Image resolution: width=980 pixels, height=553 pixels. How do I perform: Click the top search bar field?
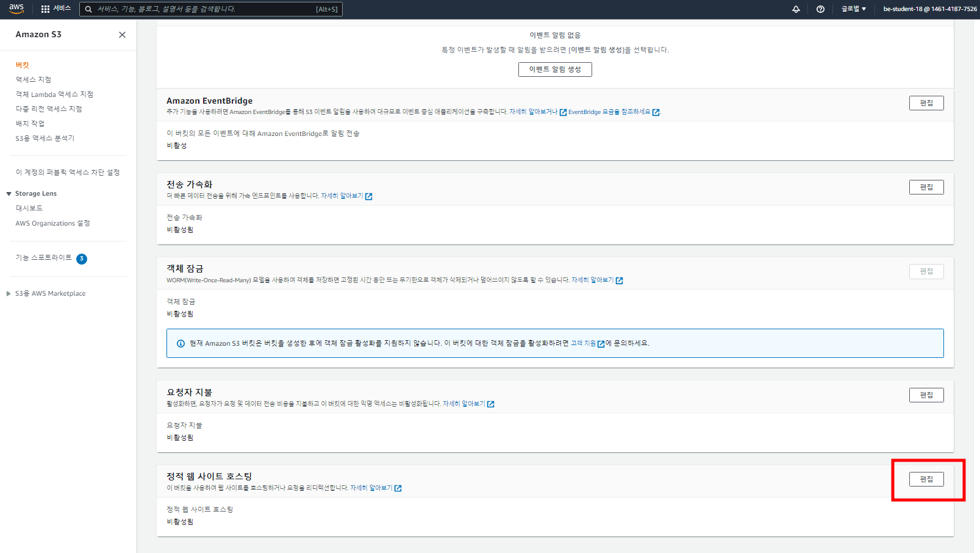pyautogui.click(x=211, y=9)
